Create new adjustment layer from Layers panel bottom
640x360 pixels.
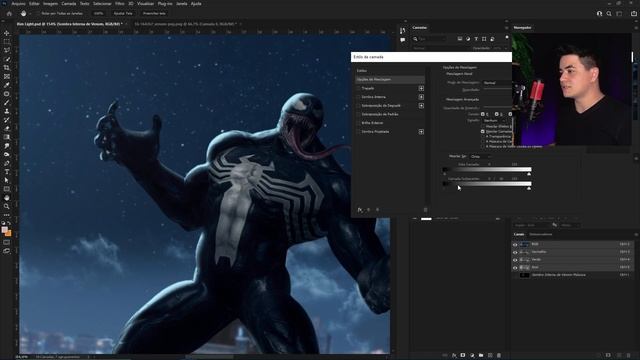point(472,356)
